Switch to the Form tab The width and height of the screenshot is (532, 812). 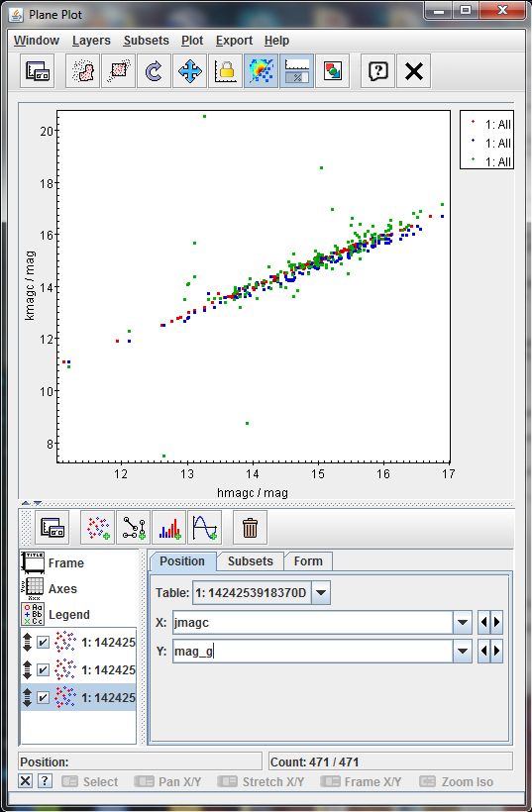pyautogui.click(x=308, y=561)
